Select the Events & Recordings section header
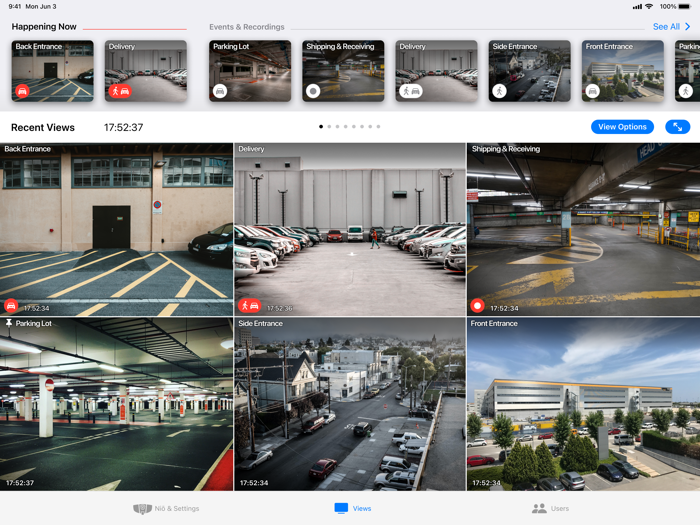This screenshot has width=700, height=525. click(247, 27)
